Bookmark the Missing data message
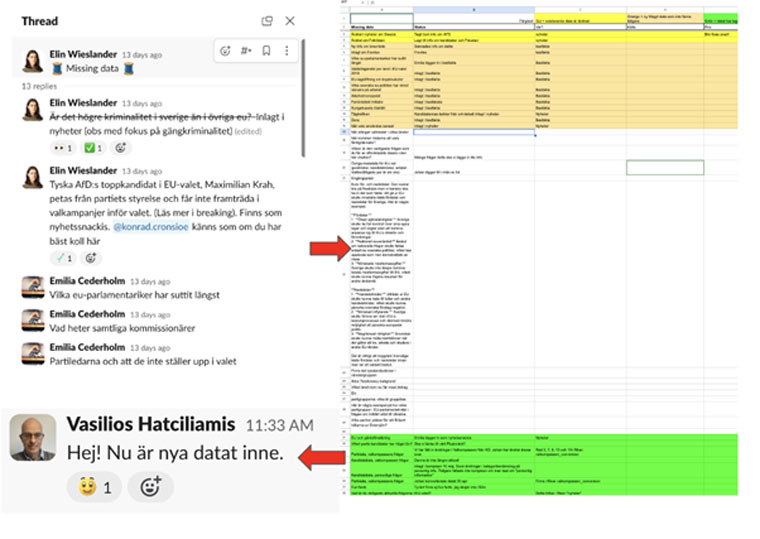The width and height of the screenshot is (760, 539). coord(266,50)
